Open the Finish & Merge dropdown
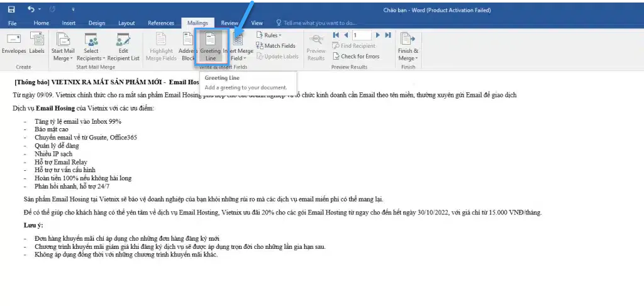Image resolution: width=644 pixels, height=306 pixels. [x=408, y=46]
